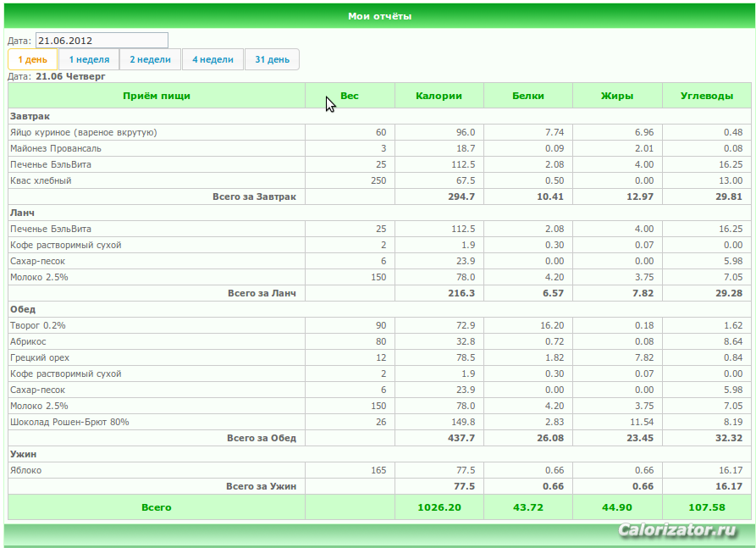
Task: Click the lunch protein subtotal 6.57
Action: pos(553,293)
